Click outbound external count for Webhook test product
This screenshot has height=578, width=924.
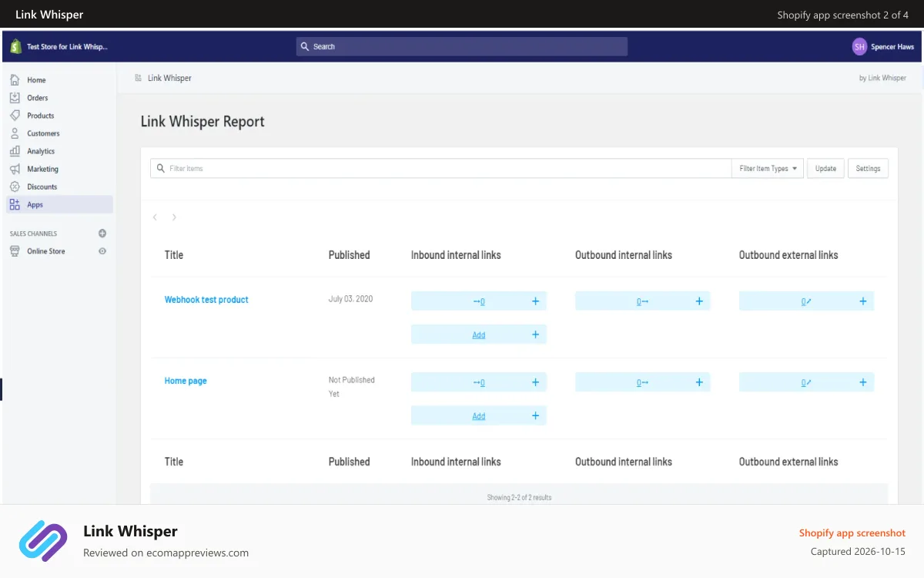click(806, 301)
